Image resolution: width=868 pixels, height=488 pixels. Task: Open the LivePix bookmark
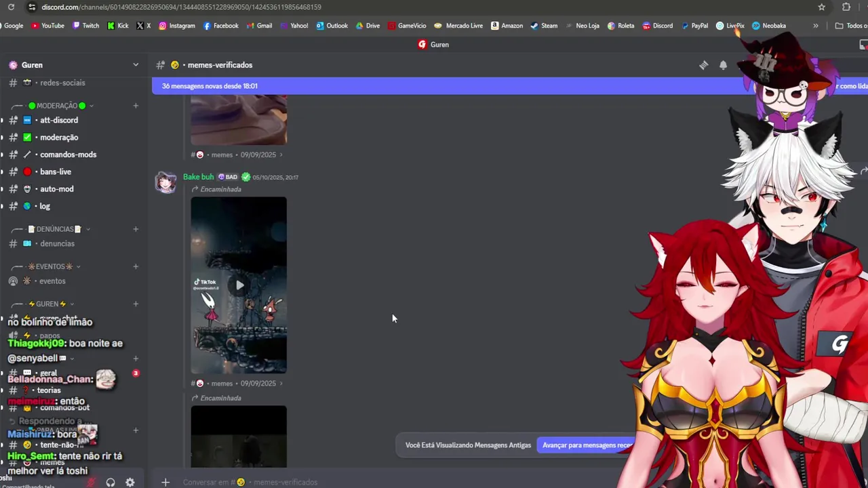tap(730, 26)
